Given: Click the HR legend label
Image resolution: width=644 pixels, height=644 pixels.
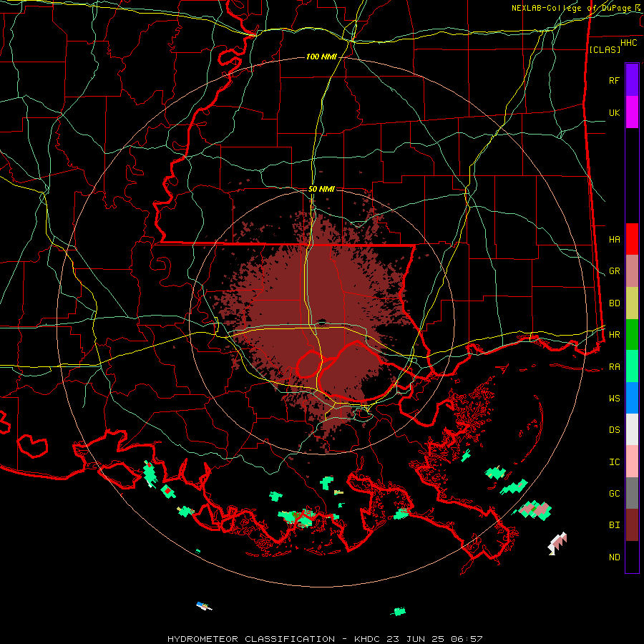Looking at the screenshot, I should 614,335.
